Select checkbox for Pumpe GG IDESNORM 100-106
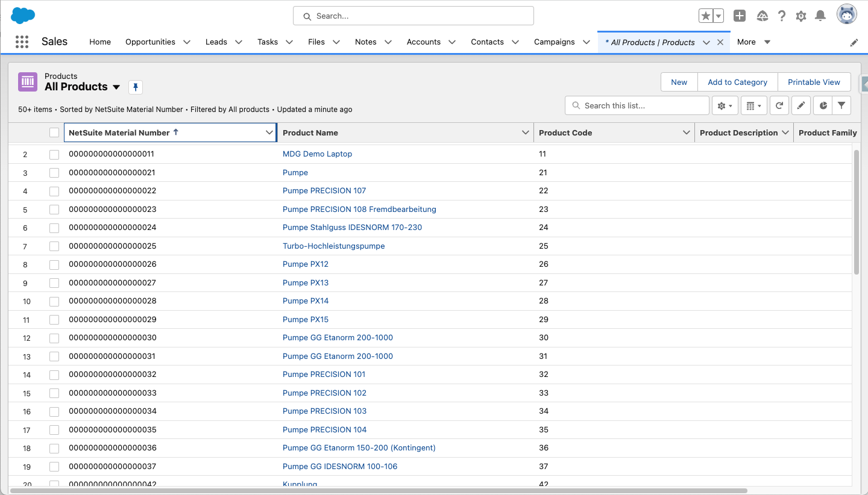This screenshot has height=495, width=868. coord(54,467)
